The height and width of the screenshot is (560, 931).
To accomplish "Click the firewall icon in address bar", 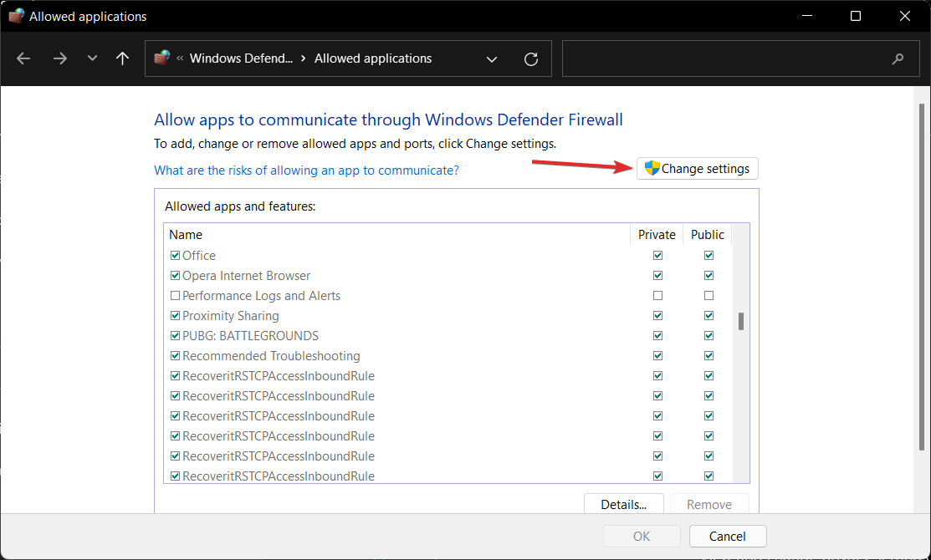I will click(162, 58).
